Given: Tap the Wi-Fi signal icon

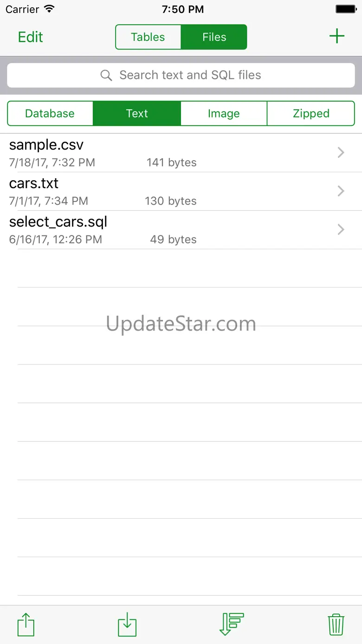Looking at the screenshot, I should coord(49,9).
